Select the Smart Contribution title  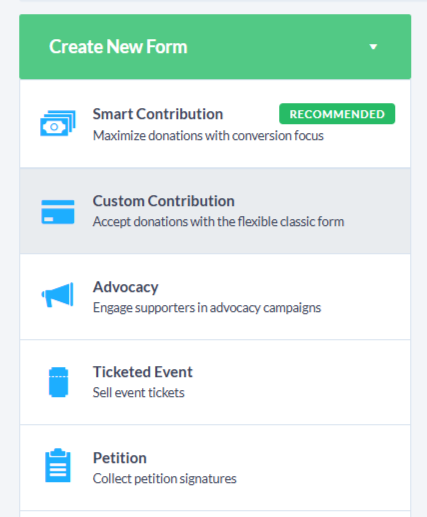pos(158,114)
